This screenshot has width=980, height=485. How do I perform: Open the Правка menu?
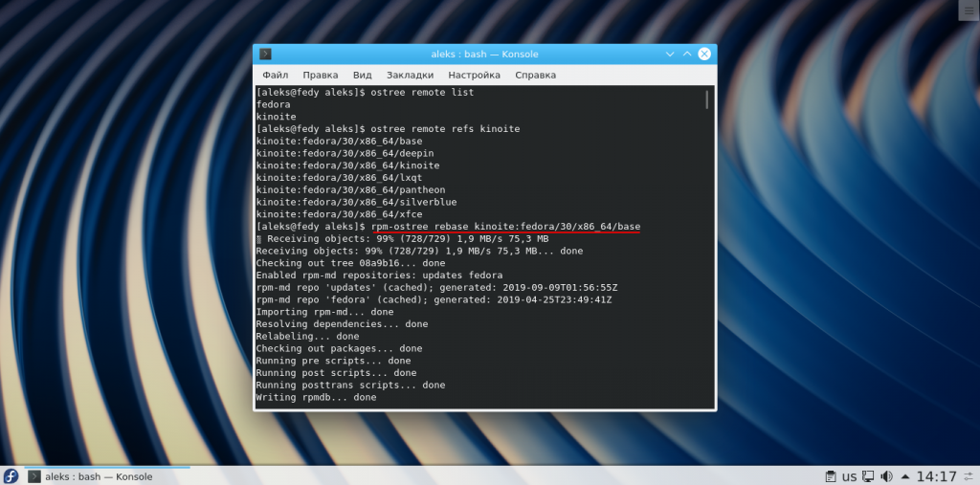pos(320,75)
